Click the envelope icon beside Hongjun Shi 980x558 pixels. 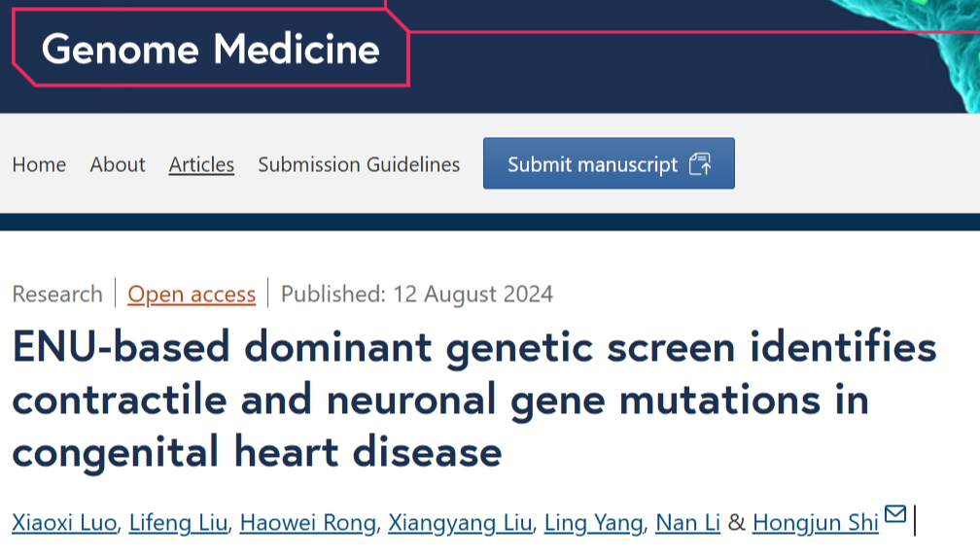tap(895, 513)
